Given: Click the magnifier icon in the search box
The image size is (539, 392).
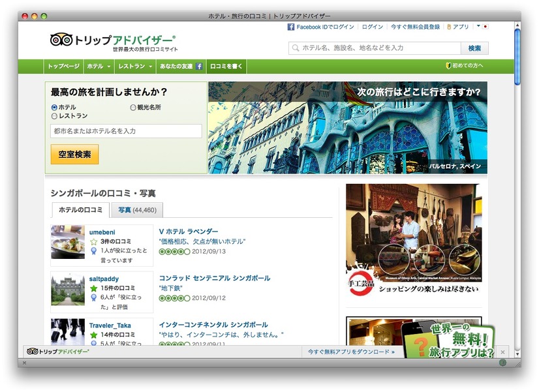Looking at the screenshot, I should [x=296, y=48].
